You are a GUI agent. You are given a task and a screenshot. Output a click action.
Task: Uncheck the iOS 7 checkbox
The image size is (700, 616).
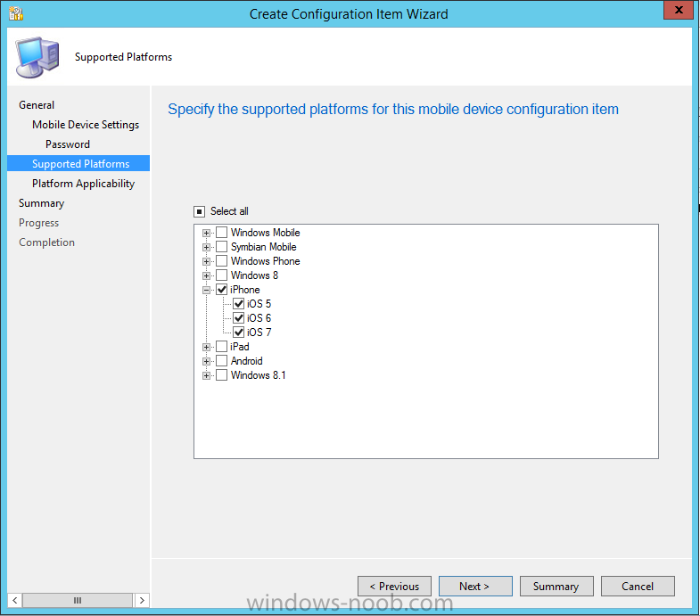coord(238,333)
